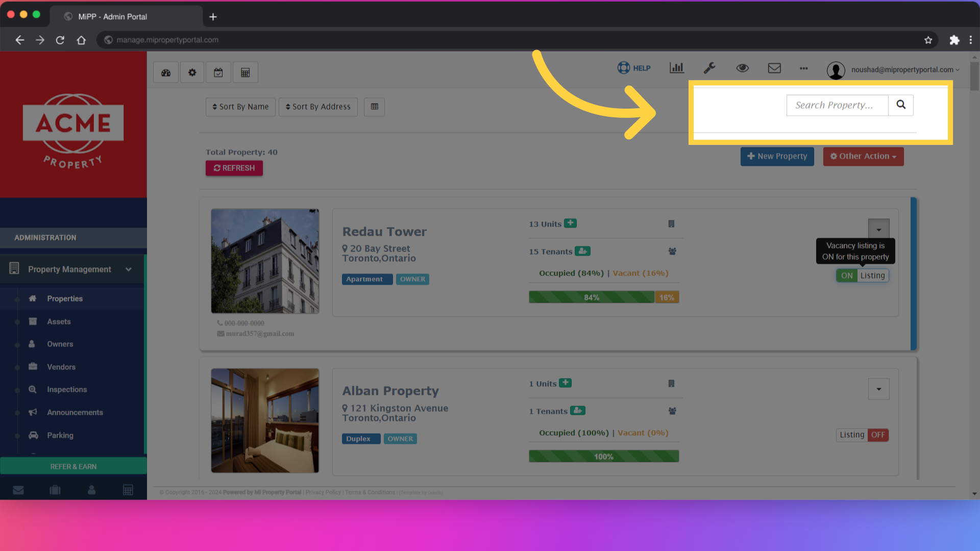The image size is (980, 551).
Task: Open the envelope messages icon in header
Action: 774,68
